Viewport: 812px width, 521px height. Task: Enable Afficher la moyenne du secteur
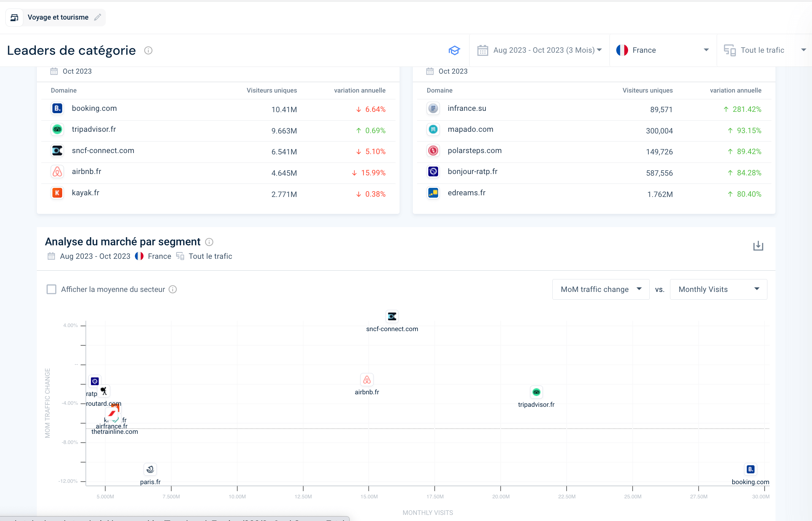51,289
